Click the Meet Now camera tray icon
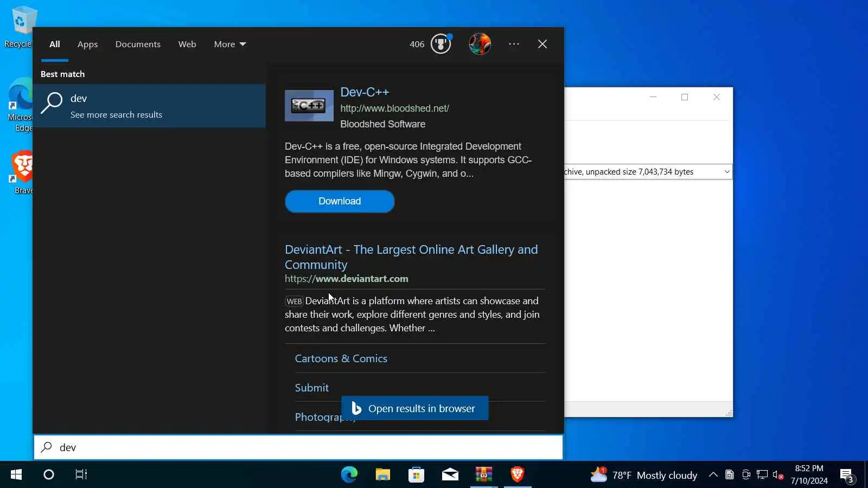868x488 pixels. click(746, 475)
